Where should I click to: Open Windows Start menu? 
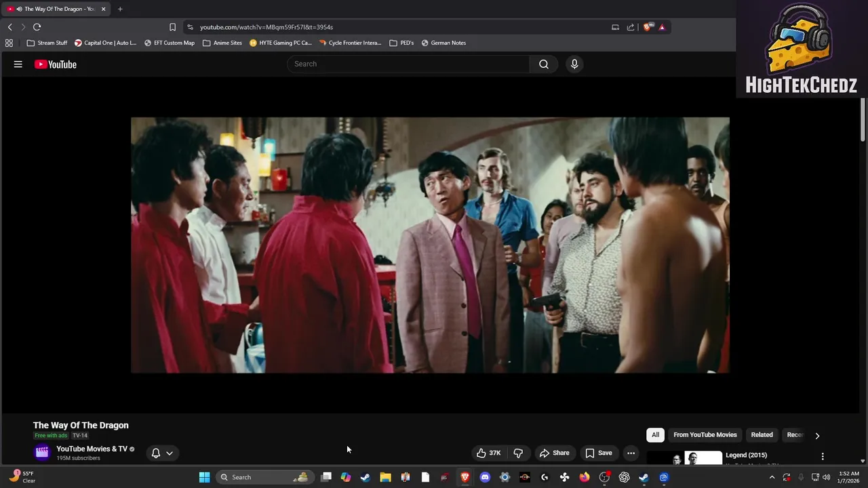[x=204, y=477]
